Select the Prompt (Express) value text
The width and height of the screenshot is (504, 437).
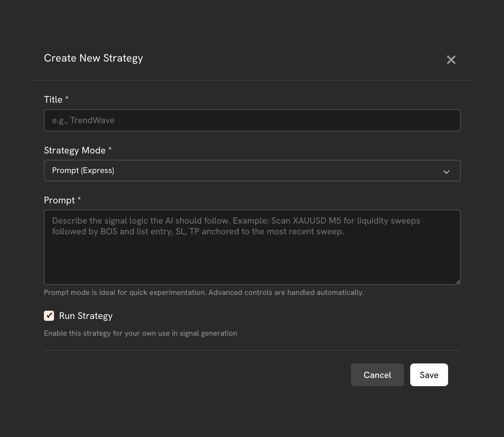coord(83,171)
